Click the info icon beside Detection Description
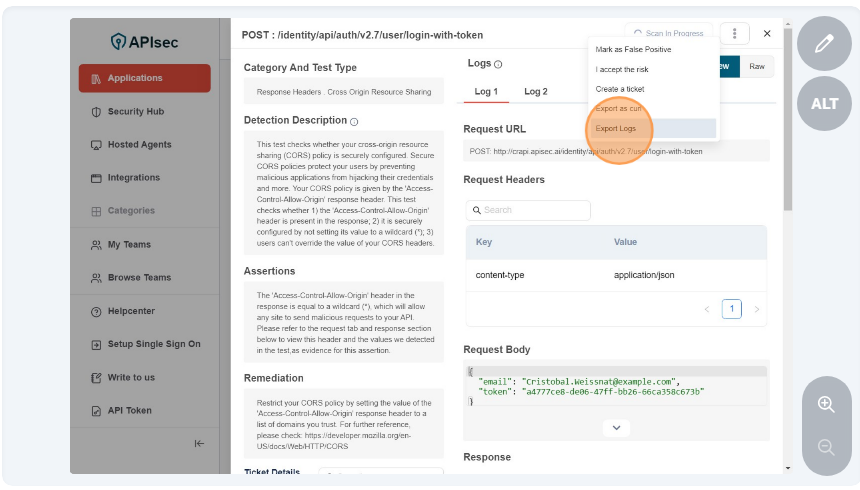 tap(354, 121)
